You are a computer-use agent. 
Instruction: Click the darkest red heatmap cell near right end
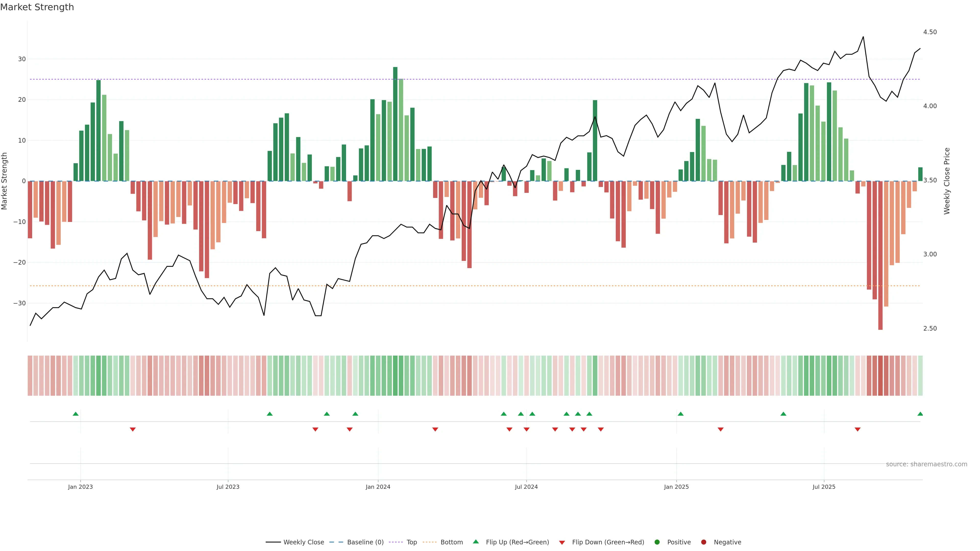click(x=880, y=375)
